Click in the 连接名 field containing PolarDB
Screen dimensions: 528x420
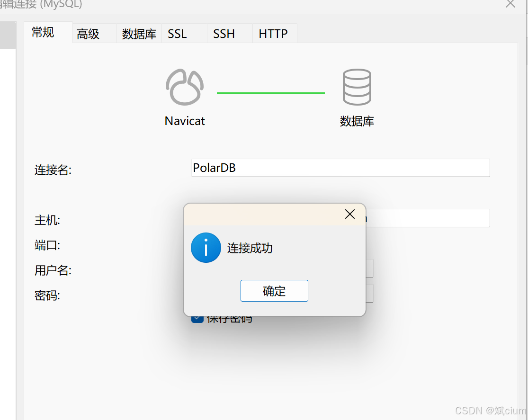[340, 168]
